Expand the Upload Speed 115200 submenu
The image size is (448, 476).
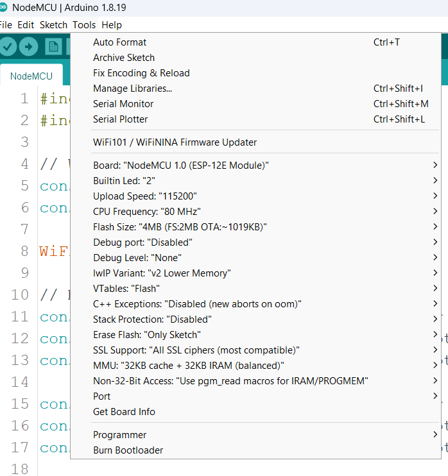(255, 196)
